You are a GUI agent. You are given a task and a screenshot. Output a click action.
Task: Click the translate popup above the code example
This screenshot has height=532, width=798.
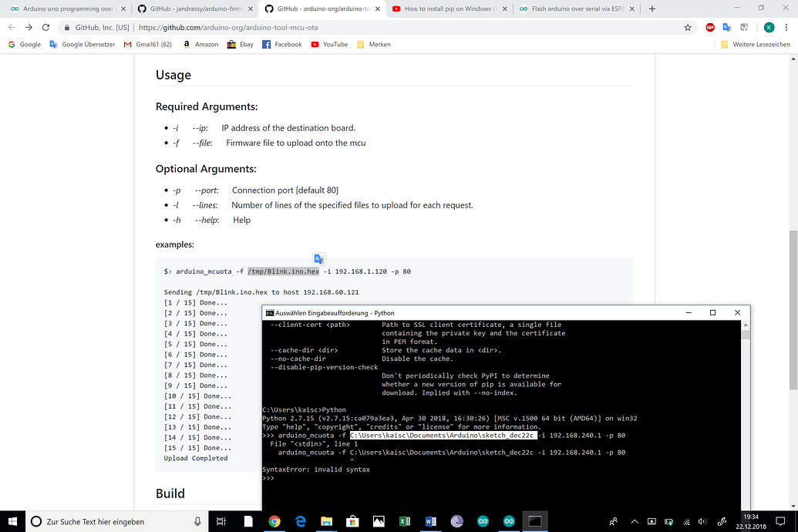click(318, 259)
